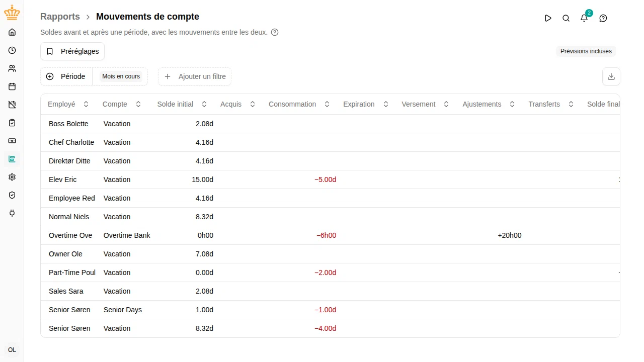Click the −6h00 consumption value
This screenshot has height=362, width=644.
pos(326,235)
